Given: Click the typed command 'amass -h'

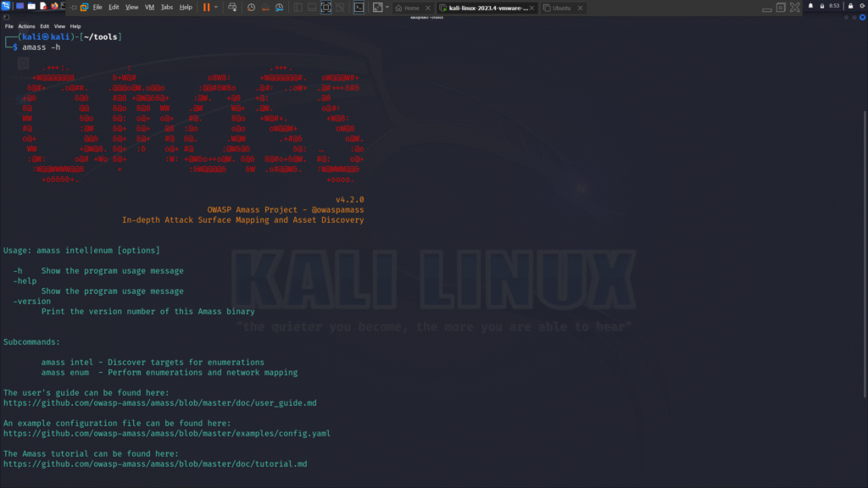Looking at the screenshot, I should point(42,47).
